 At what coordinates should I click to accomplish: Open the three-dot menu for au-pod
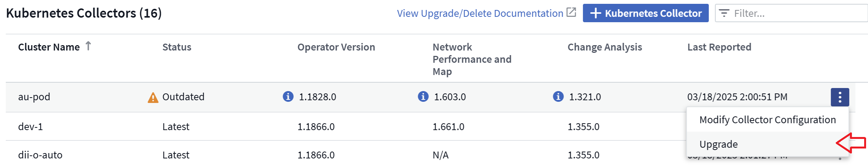pos(840,97)
